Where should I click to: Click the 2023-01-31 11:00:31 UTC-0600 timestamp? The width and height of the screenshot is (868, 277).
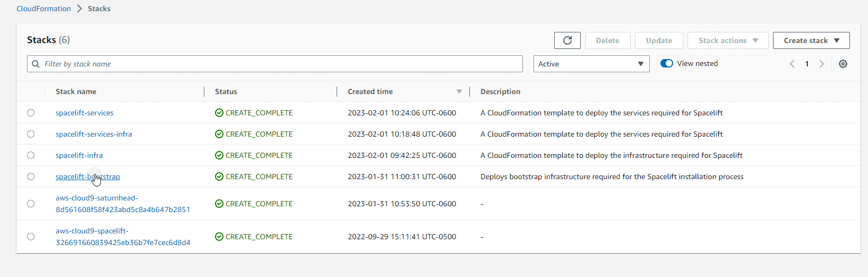[402, 177]
